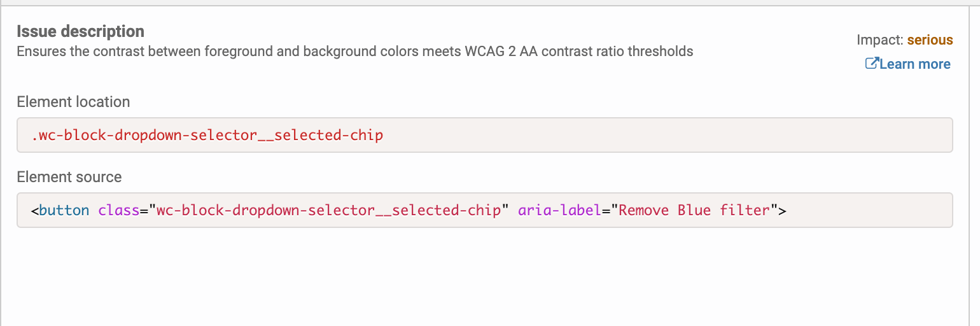Click the "Remove Blue filter" attribute value
980x326 pixels.
coord(695,210)
